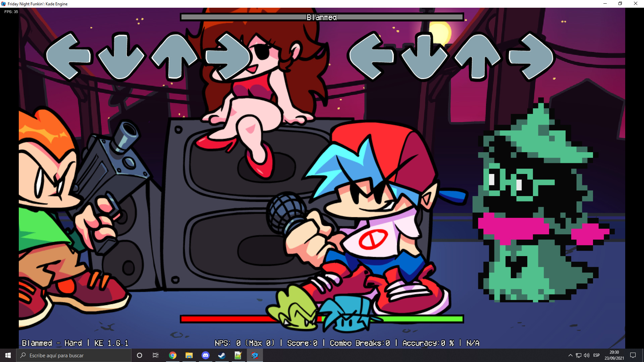Screen dimensions: 644x362
Task: Click the opponent's left arrow receptor
Action: (x=69, y=56)
